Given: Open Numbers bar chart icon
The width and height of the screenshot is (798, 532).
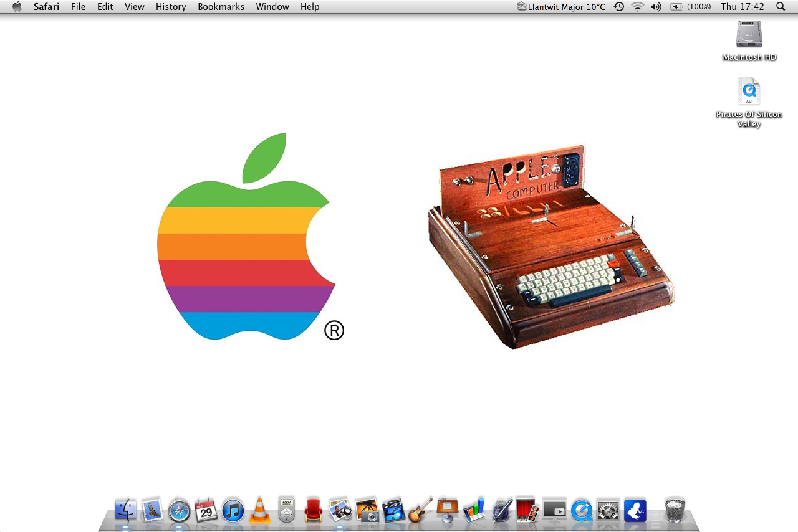Looking at the screenshot, I should [x=474, y=511].
